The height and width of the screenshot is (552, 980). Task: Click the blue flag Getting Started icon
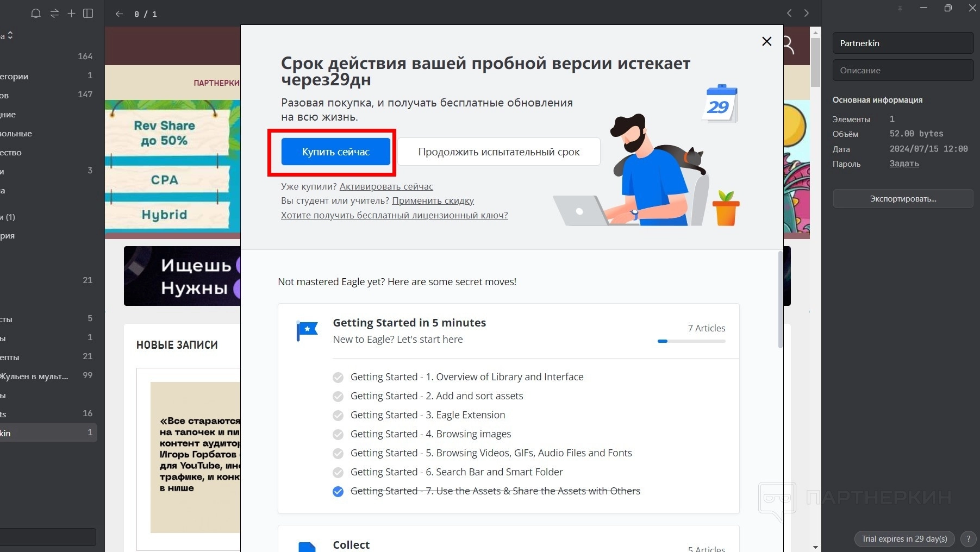click(307, 330)
